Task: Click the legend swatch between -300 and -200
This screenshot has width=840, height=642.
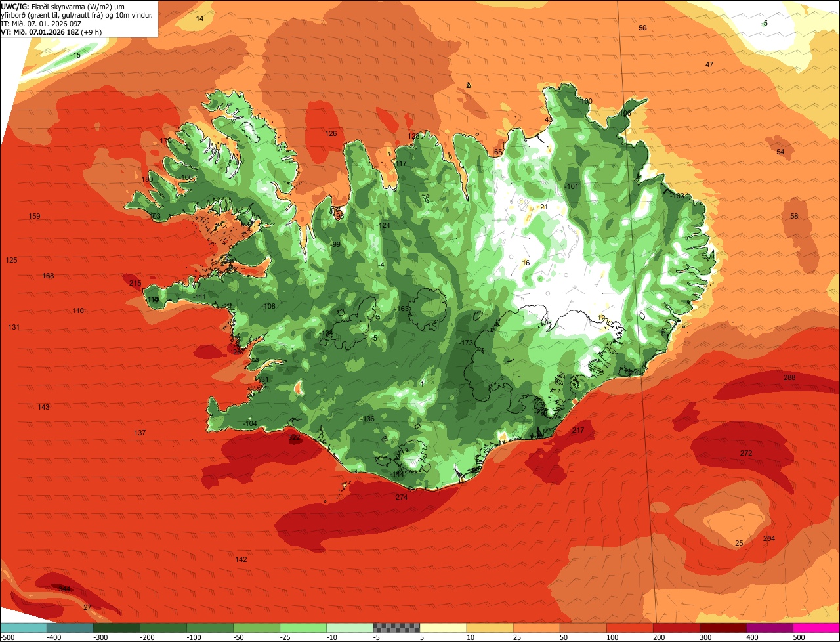Action: pos(117,627)
